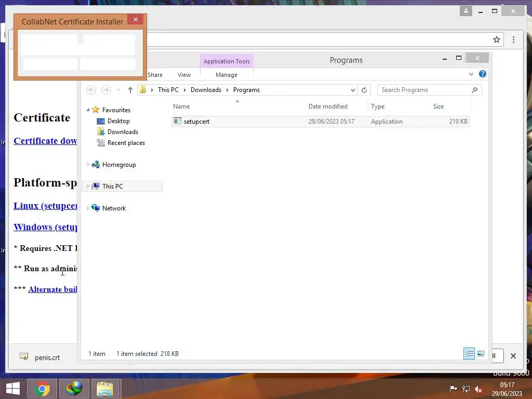532x399 pixels.
Task: Close the CollabNet Certificate Installer dialog
Action: click(x=136, y=20)
